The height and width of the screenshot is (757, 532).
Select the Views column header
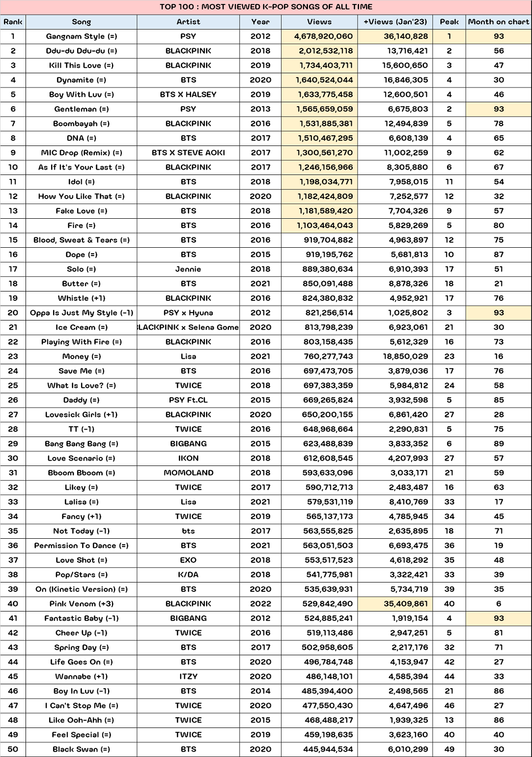(319, 22)
